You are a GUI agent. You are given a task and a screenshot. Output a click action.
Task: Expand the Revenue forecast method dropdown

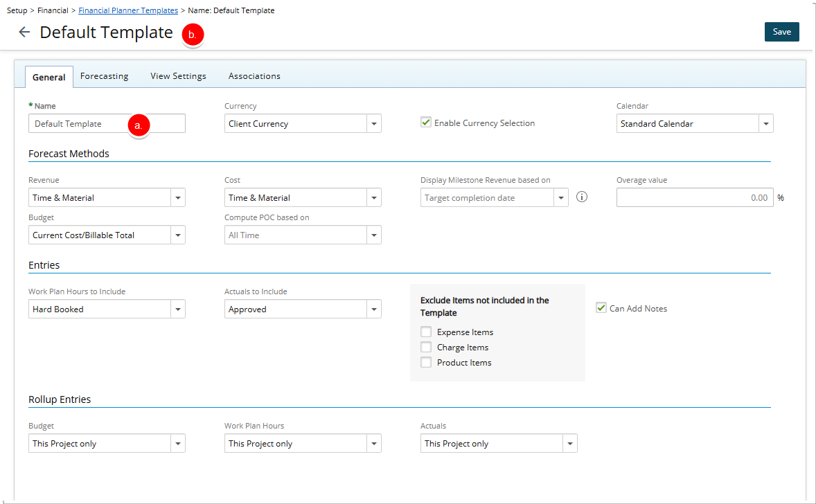coord(178,197)
